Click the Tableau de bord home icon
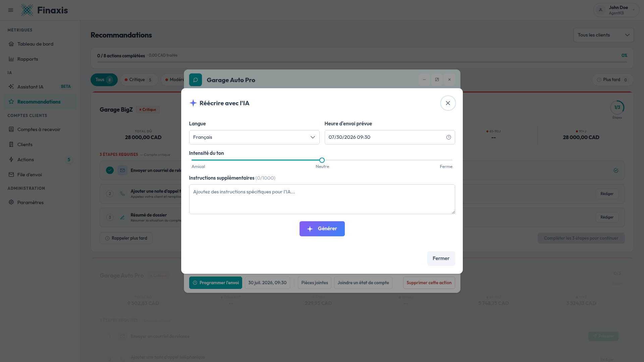This screenshot has height=362, width=644. click(11, 44)
